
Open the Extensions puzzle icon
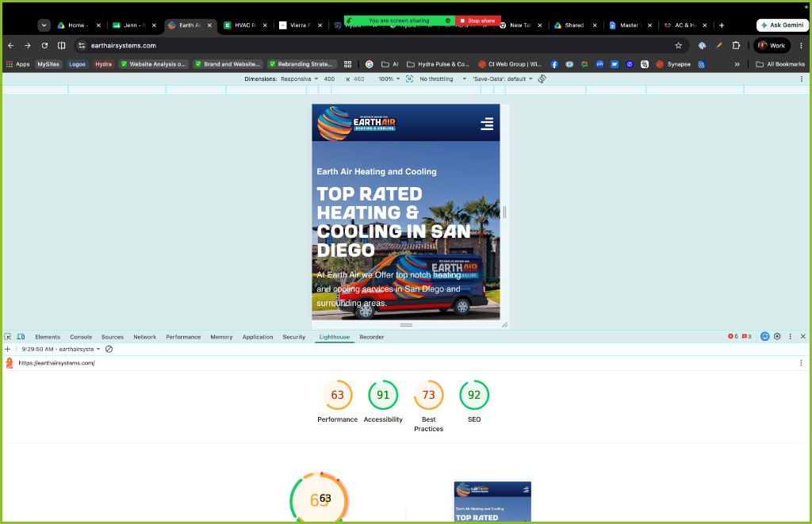click(x=736, y=45)
